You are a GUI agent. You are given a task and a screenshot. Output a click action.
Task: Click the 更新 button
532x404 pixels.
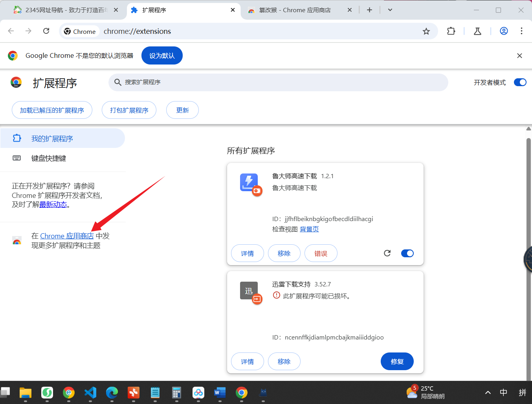coord(182,110)
